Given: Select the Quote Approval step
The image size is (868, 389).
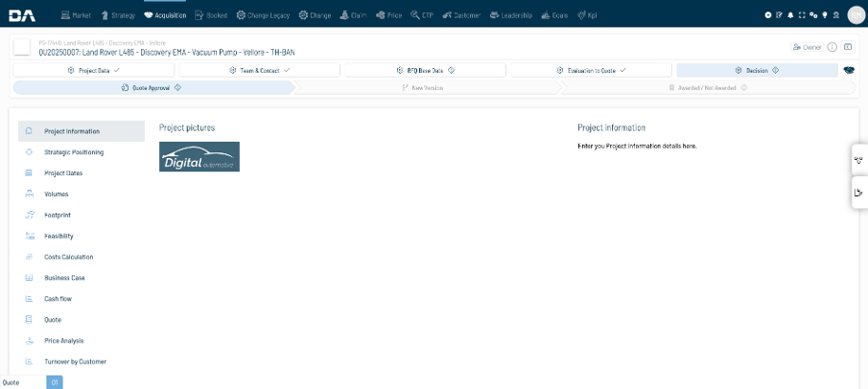Looking at the screenshot, I should tap(153, 87).
